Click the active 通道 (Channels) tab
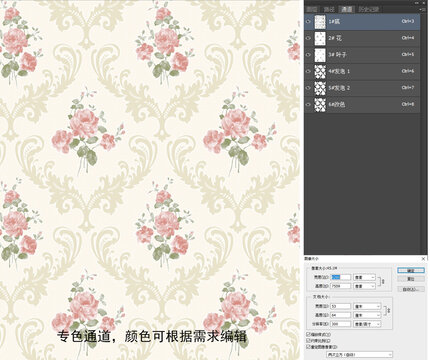 (x=346, y=9)
